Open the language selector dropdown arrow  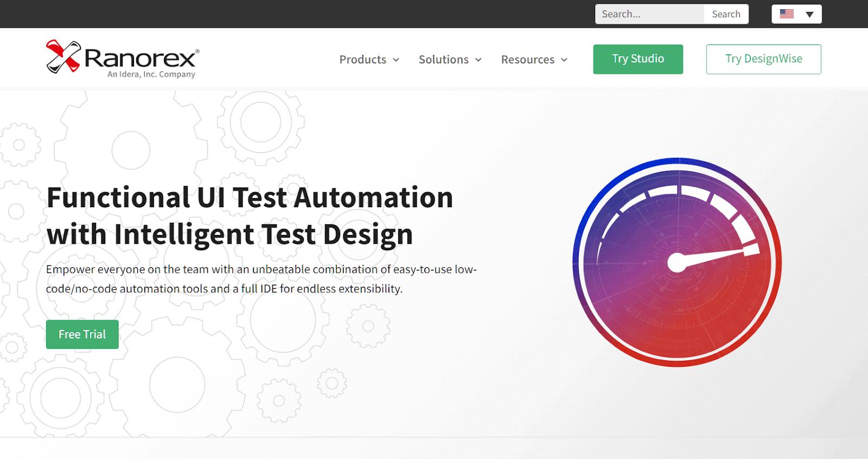point(809,15)
